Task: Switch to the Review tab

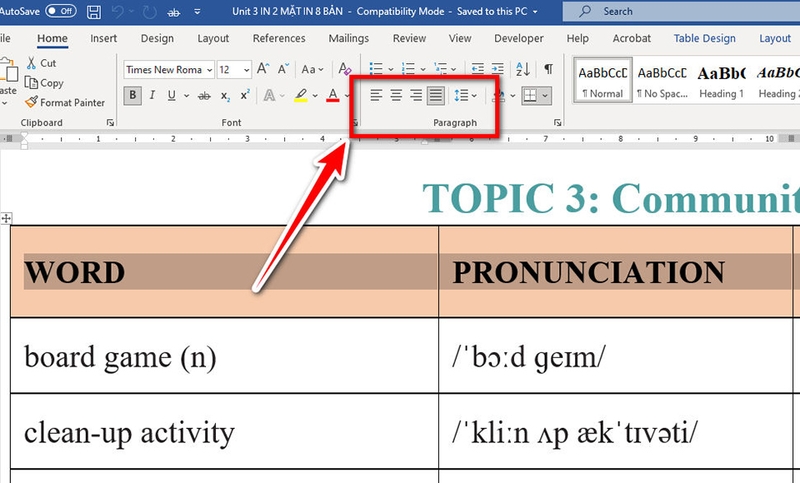Action: click(409, 38)
